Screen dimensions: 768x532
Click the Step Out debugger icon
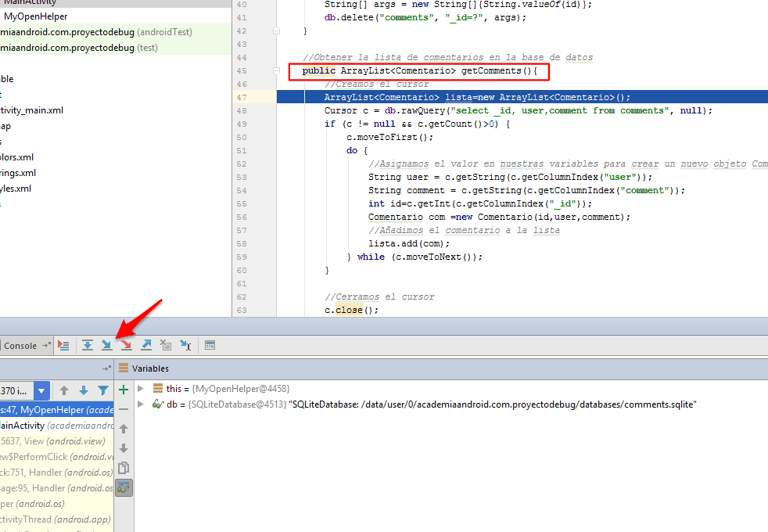click(x=146, y=345)
